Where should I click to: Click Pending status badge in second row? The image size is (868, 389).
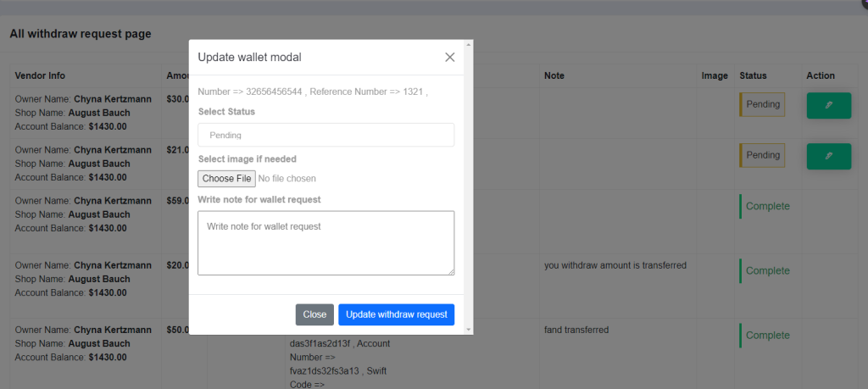coord(762,155)
